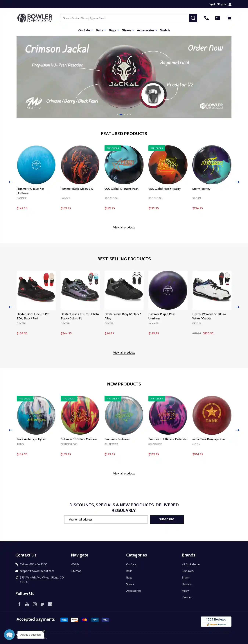
Task: Open the live chat bubble icon
Action: pyautogui.click(x=9, y=634)
